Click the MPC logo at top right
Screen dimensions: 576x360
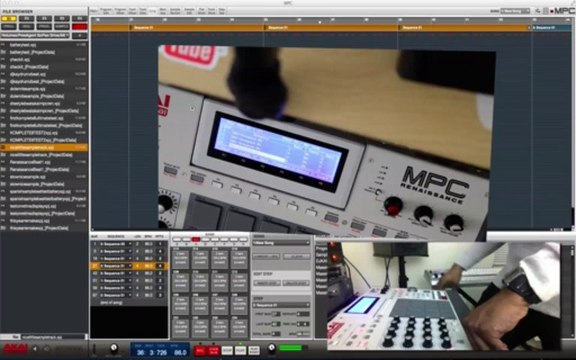[562, 11]
